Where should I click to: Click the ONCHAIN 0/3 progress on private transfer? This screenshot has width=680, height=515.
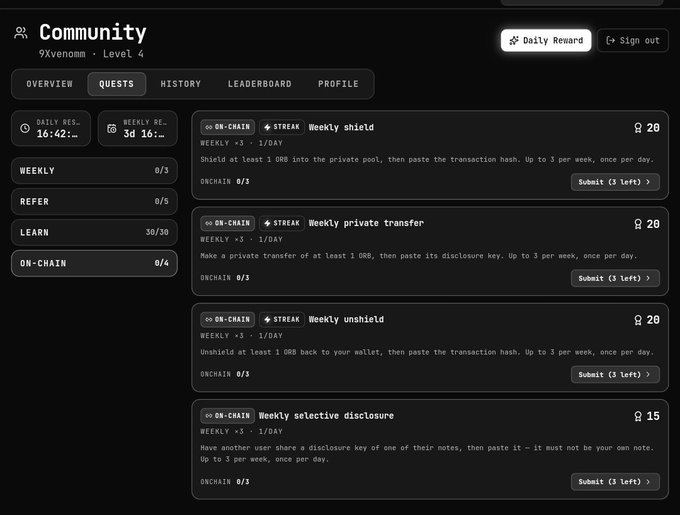[225, 278]
